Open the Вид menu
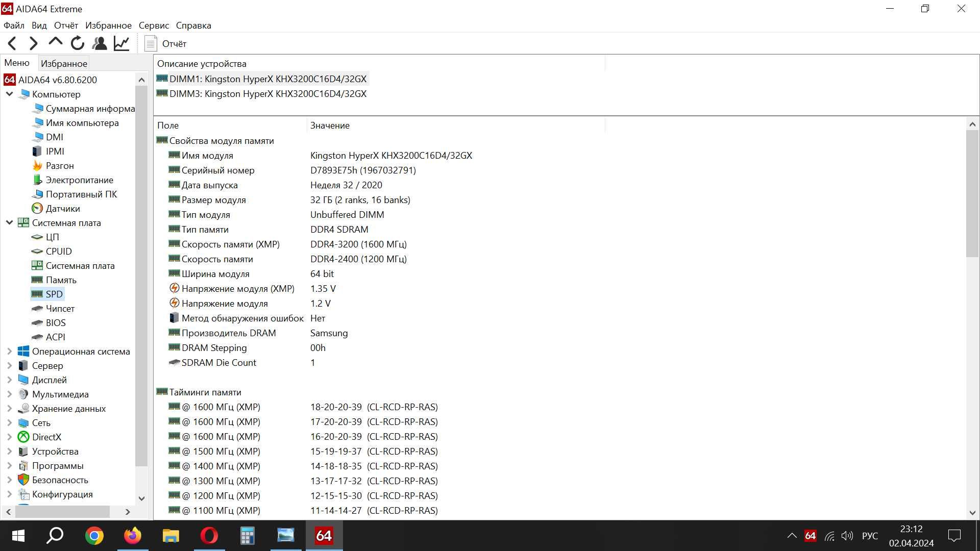 pyautogui.click(x=39, y=26)
